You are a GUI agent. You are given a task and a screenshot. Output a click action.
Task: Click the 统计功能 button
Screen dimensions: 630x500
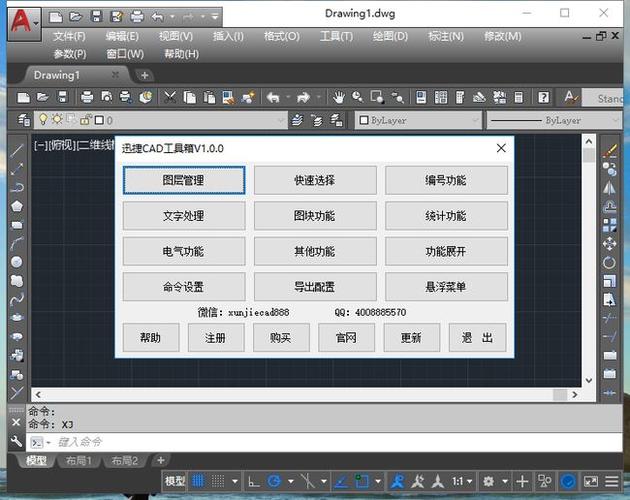pyautogui.click(x=446, y=216)
